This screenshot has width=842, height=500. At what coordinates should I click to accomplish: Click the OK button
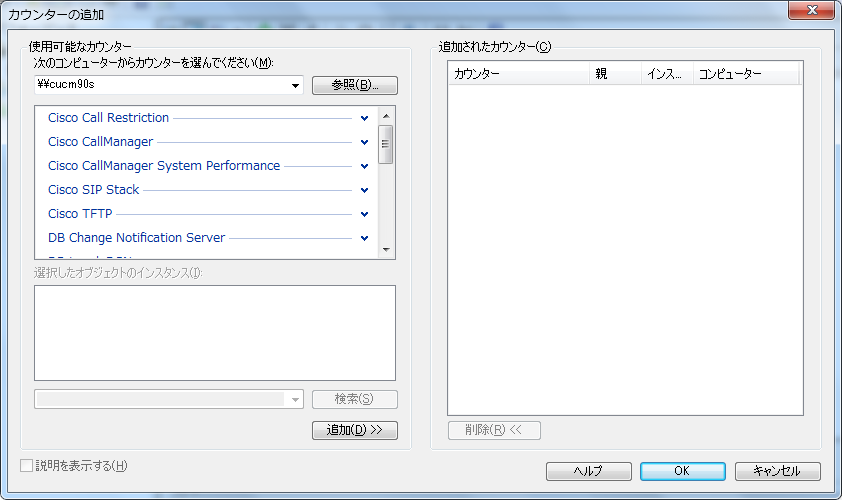(683, 471)
